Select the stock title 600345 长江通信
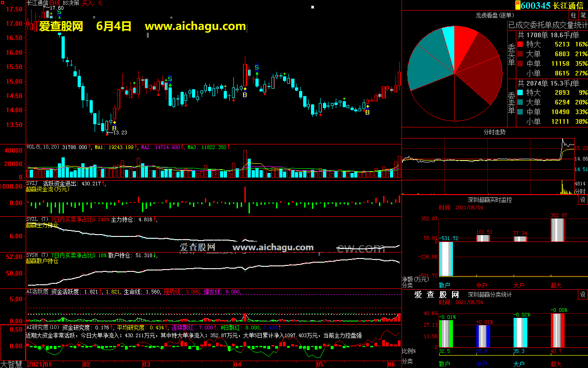Image resolution: width=588 pixels, height=368 pixels. pyautogui.click(x=552, y=6)
